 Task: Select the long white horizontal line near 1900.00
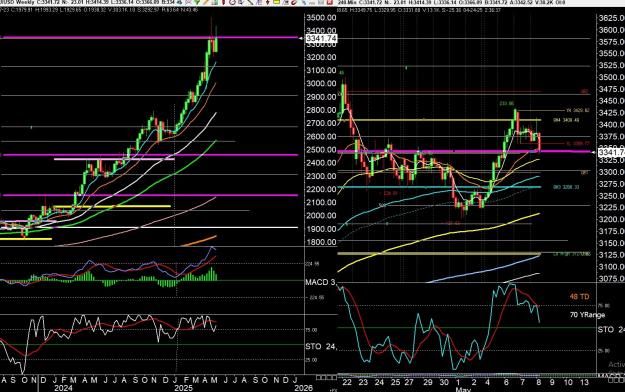click(x=149, y=227)
